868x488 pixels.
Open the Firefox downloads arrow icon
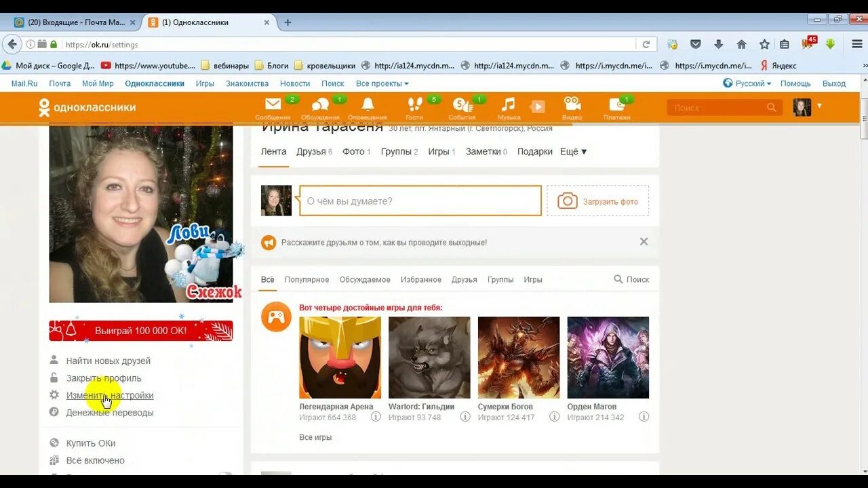(x=718, y=44)
